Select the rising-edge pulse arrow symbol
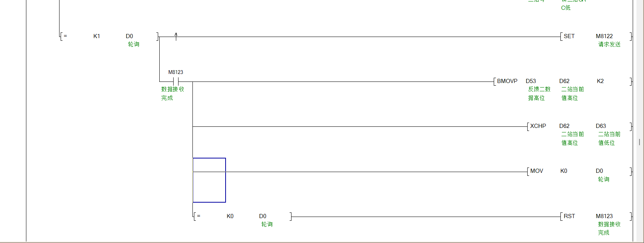The image size is (644, 243). pyautogui.click(x=176, y=36)
